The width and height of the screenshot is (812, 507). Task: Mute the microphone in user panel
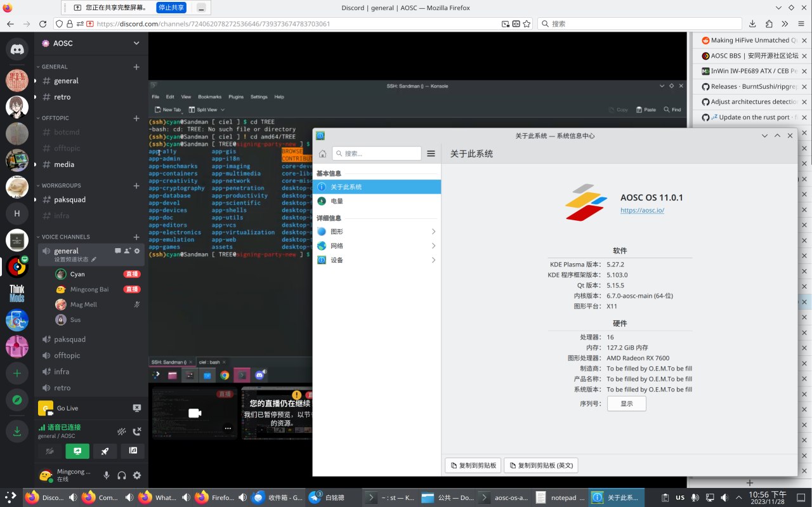[107, 475]
